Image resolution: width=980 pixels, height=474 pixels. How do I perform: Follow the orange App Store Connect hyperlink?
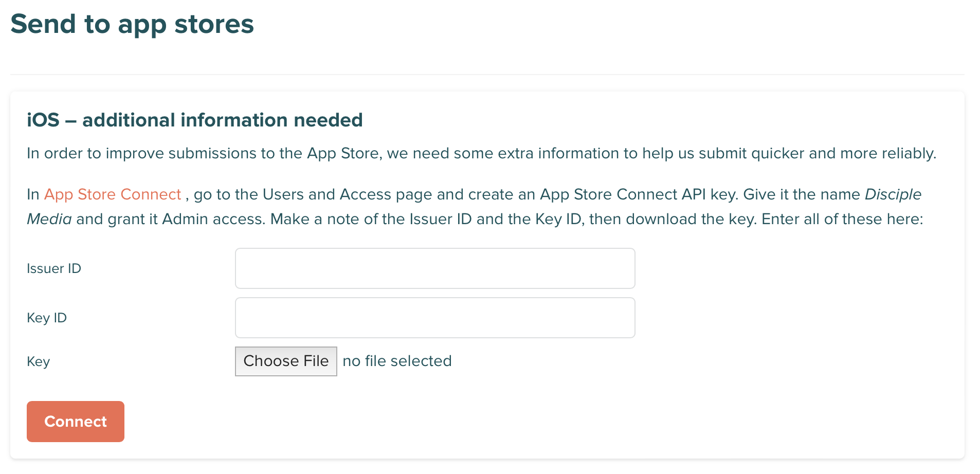(x=113, y=194)
